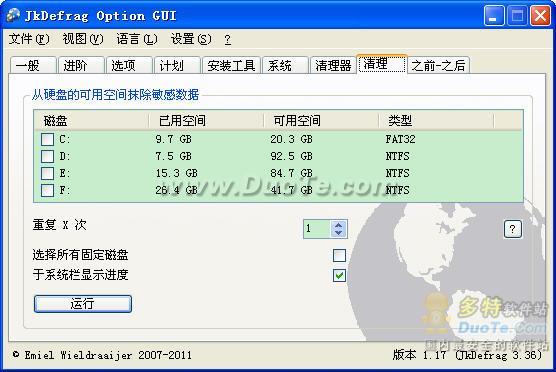Click the repeat count input field

click(317, 229)
